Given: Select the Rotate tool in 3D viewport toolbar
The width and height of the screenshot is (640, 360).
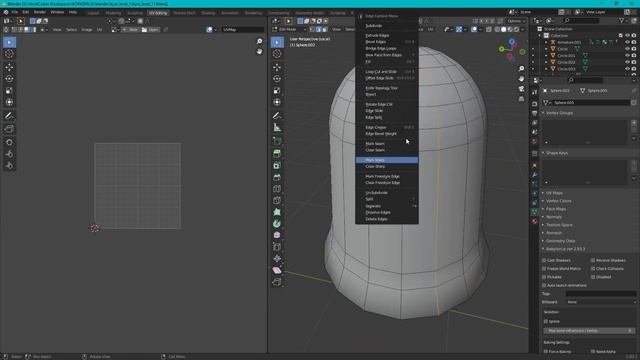Looking at the screenshot, I should [x=277, y=79].
